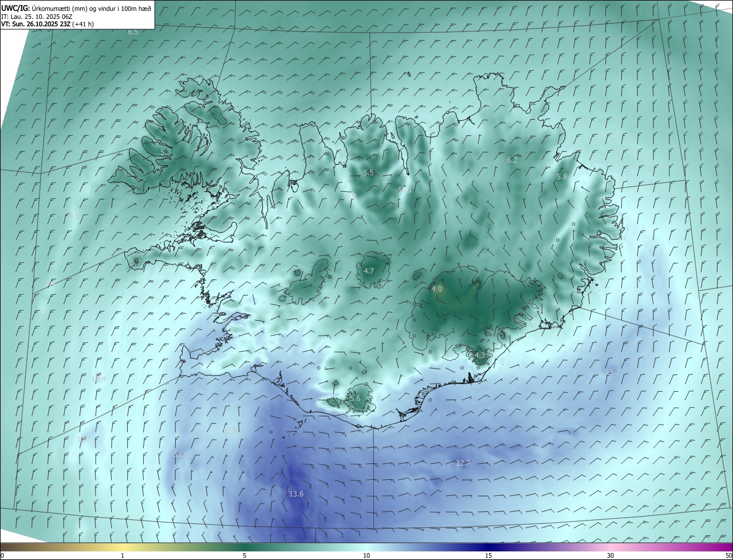Click the 9.5 value off the west coast
Screen dimensions: 733x560
[74, 215]
